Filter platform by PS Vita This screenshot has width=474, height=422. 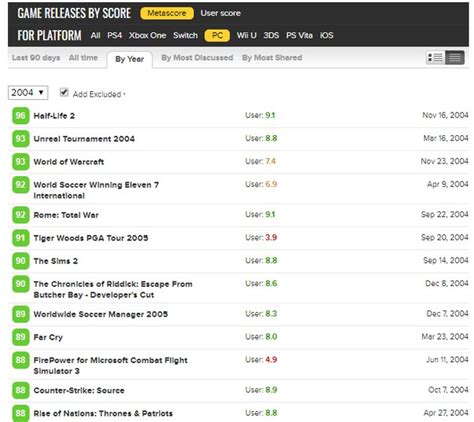pos(299,35)
